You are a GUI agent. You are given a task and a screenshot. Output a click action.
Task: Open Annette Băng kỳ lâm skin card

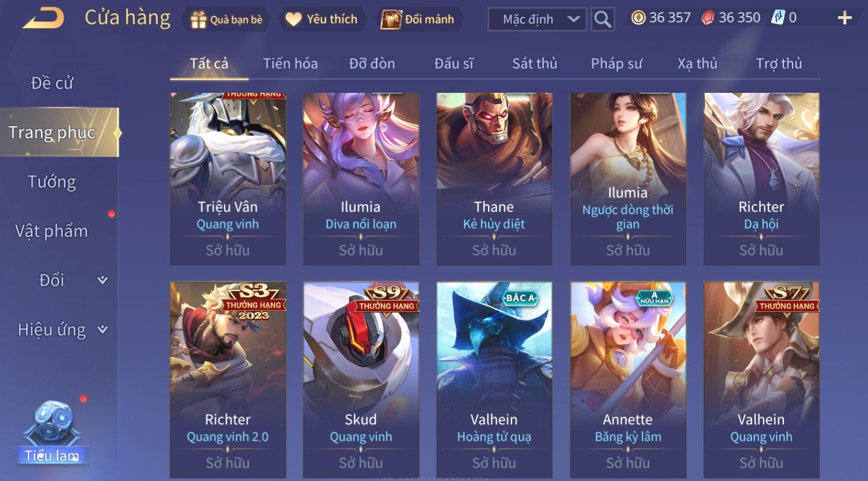tap(628, 379)
